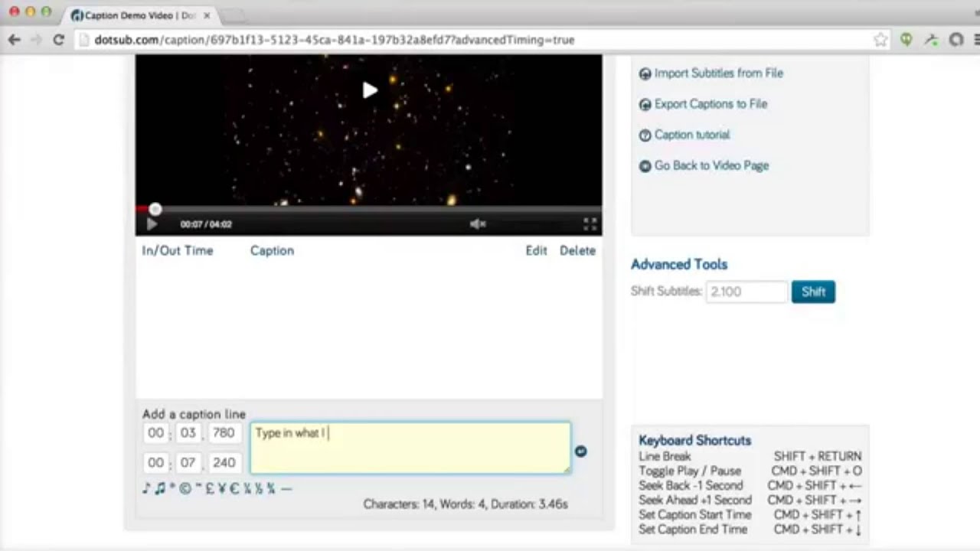Click the browser forward arrow

35,40
